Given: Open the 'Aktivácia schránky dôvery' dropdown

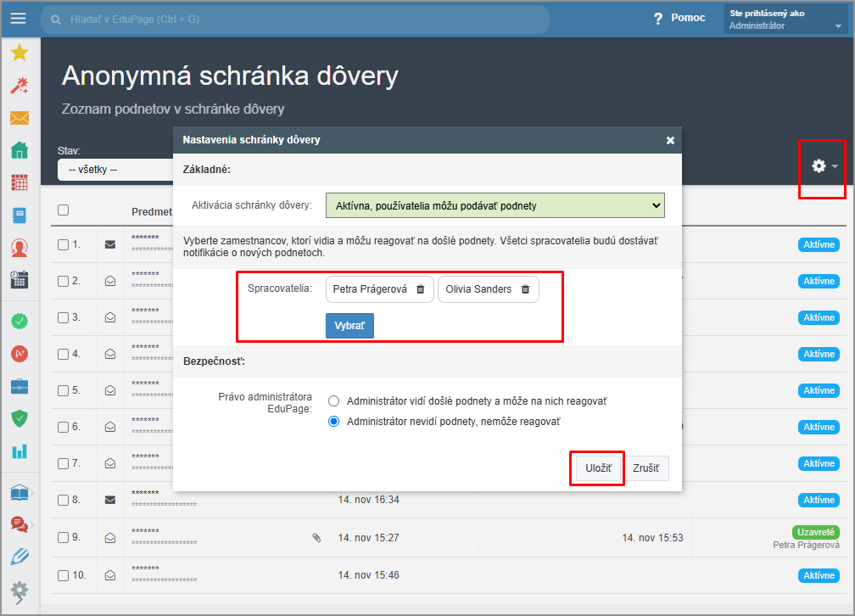Looking at the screenshot, I should [495, 205].
